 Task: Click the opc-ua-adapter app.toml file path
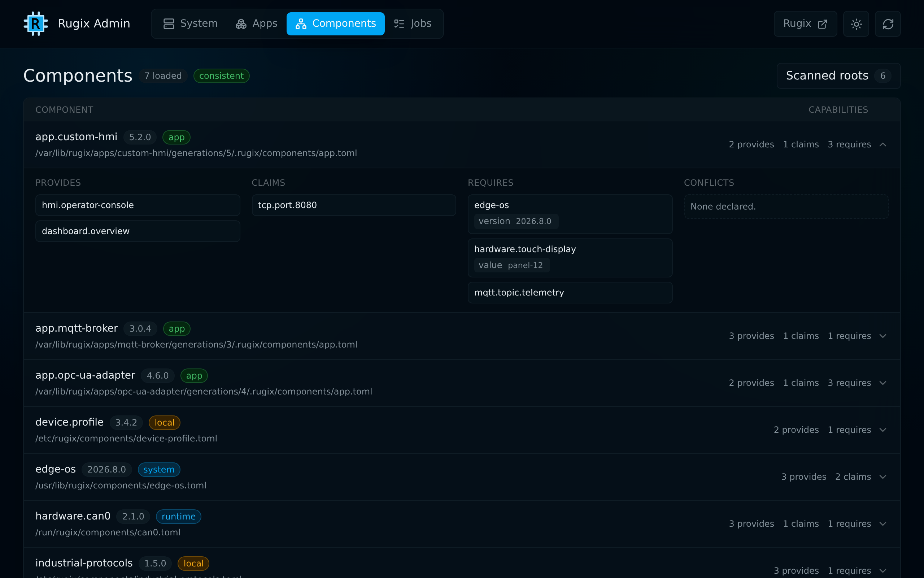(204, 392)
